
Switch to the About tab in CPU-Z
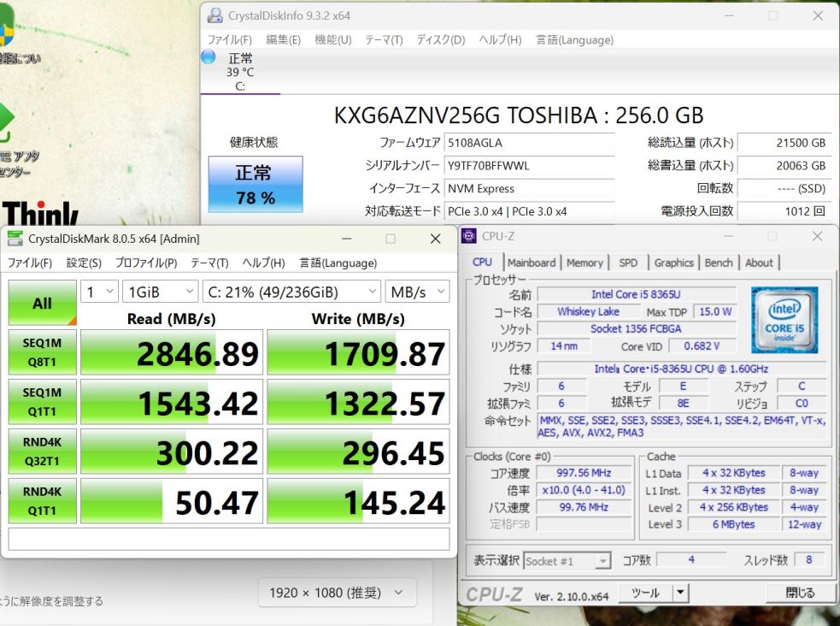coord(759,263)
